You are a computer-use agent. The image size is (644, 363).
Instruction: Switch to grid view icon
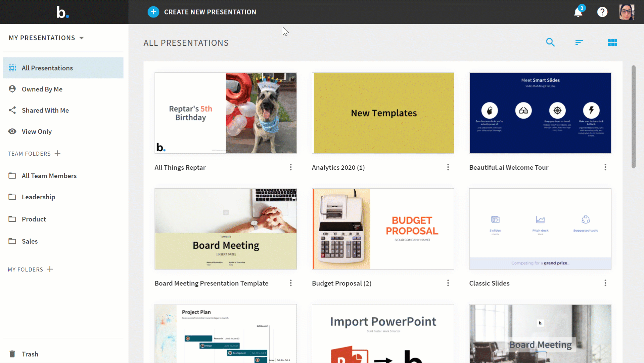coord(612,42)
